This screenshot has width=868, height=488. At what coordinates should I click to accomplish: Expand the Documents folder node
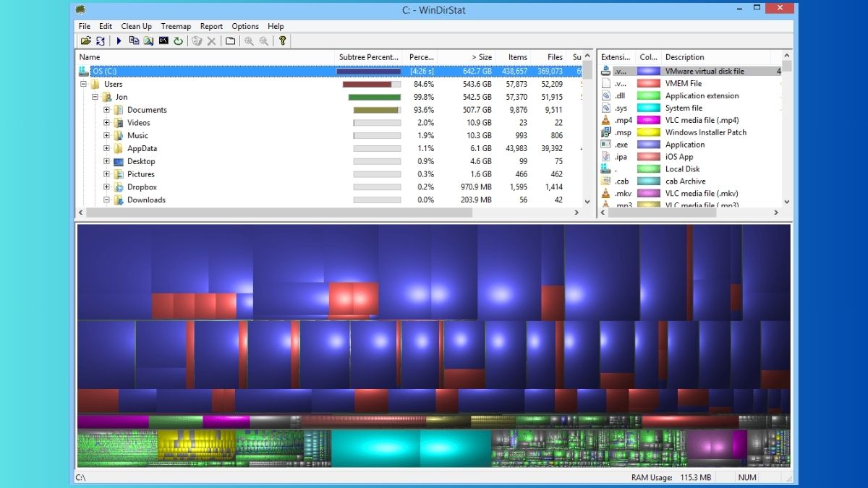[x=106, y=110]
